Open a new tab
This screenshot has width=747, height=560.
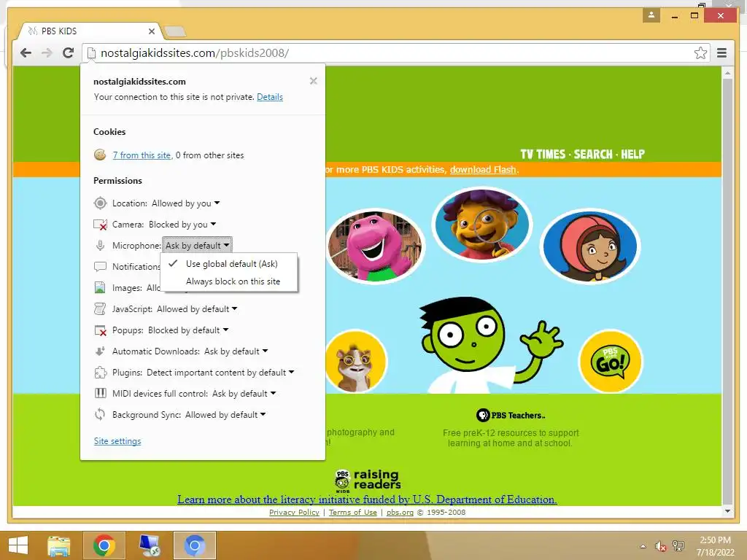[x=175, y=32]
